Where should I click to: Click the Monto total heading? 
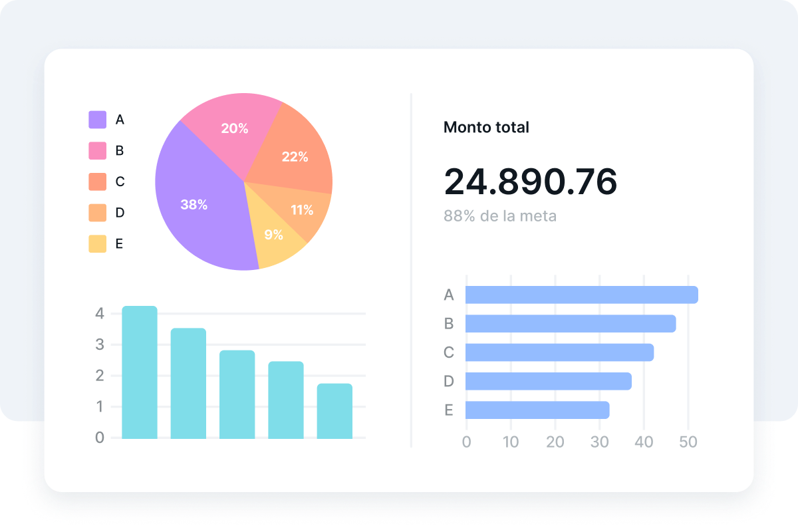click(x=486, y=127)
